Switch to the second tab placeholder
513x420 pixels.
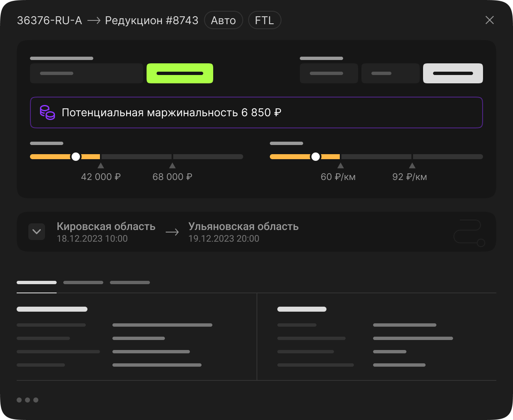[x=83, y=282]
